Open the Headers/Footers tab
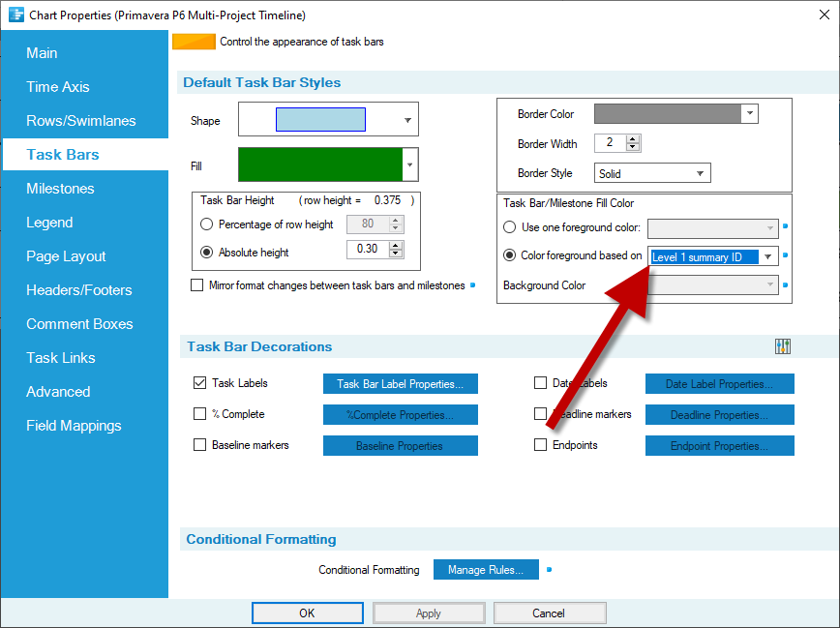 click(78, 290)
